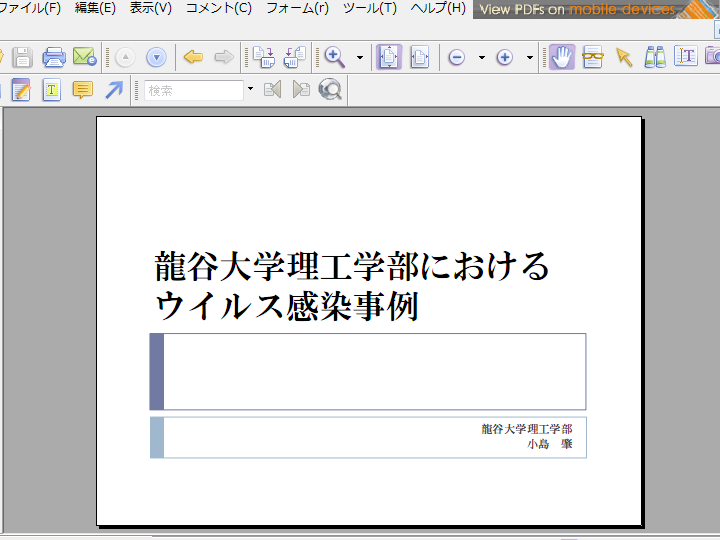Select the blue arrow drawing tool
720x540 pixels.
tap(114, 91)
